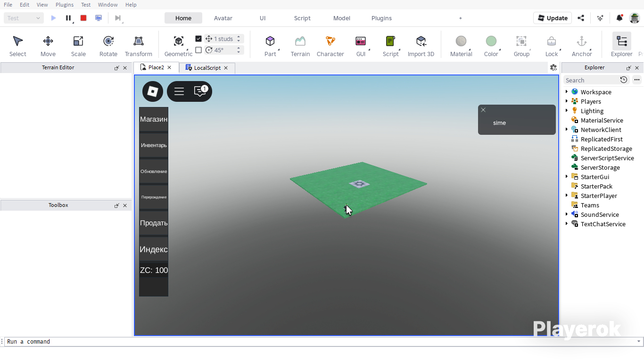Activate the Transform tool
Viewport: 644px width, 362px height.
139,46
